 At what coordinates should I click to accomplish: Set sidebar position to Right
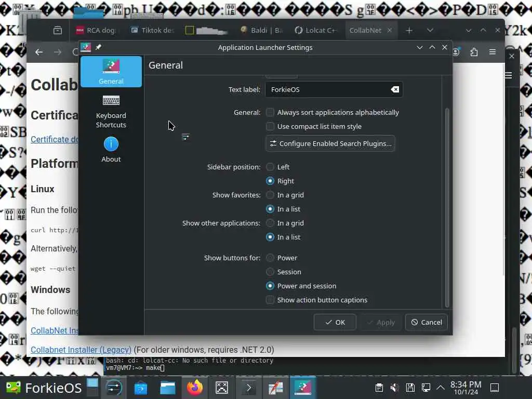click(280, 181)
